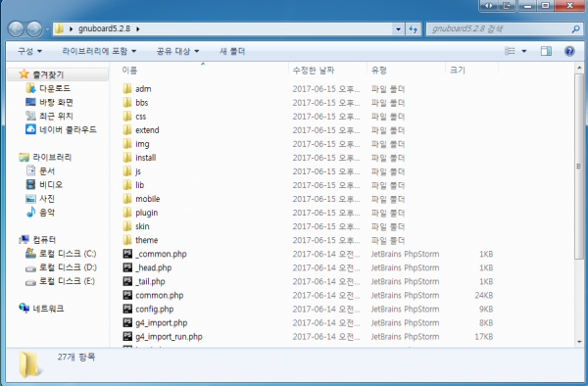Open the 구성 menu dropdown

pyautogui.click(x=29, y=51)
